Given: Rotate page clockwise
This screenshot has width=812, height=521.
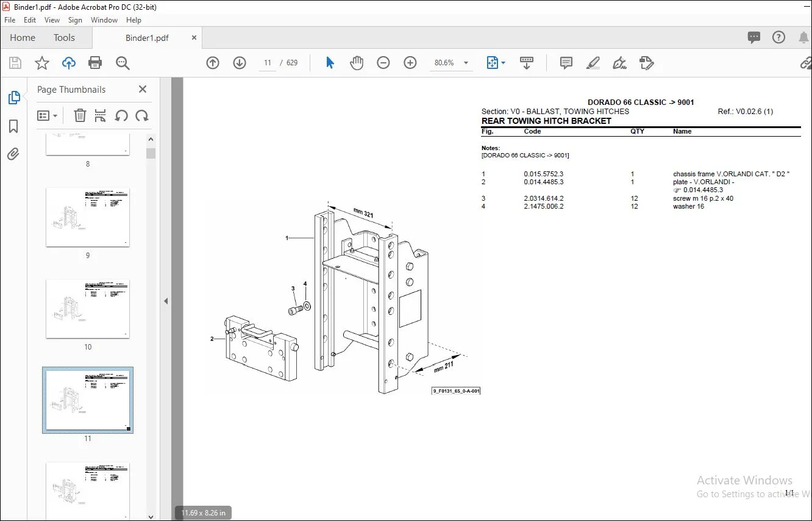Looking at the screenshot, I should point(142,115).
